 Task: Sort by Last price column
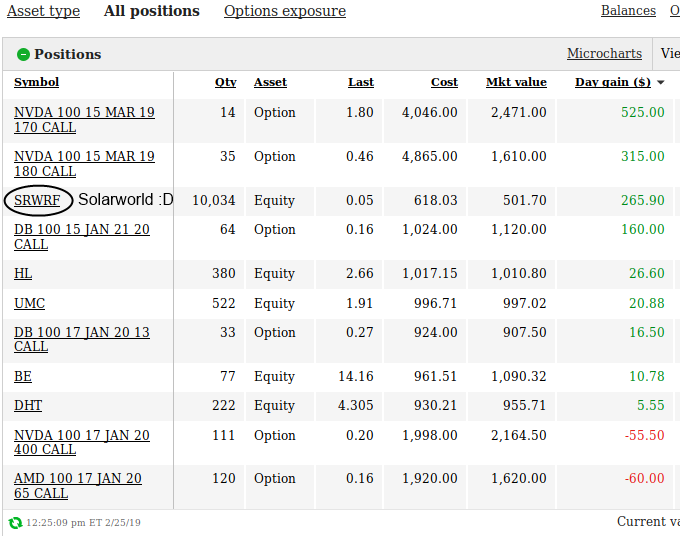tap(361, 82)
